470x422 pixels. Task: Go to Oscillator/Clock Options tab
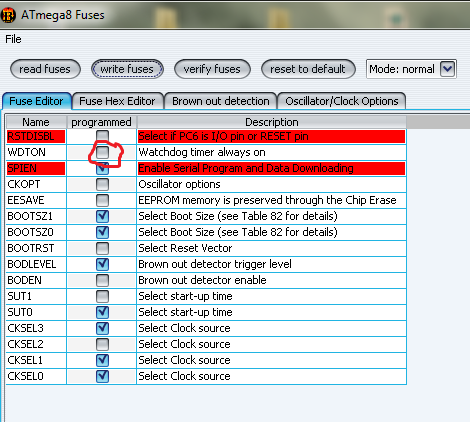point(342,101)
